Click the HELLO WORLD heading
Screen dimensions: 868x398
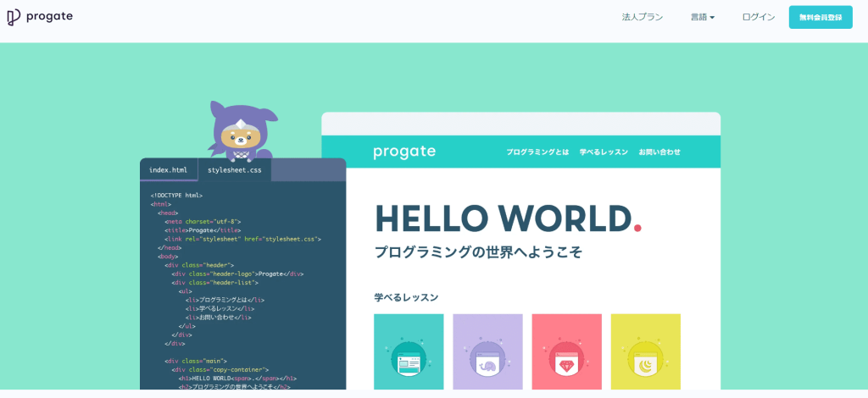point(509,218)
